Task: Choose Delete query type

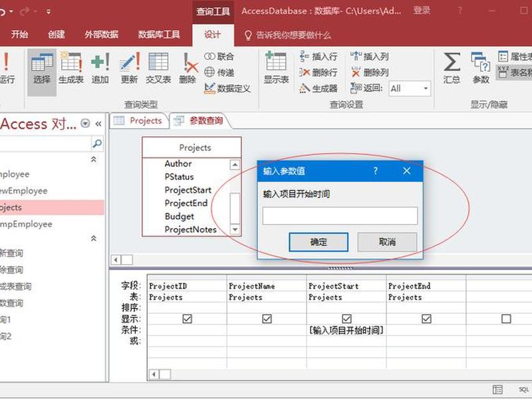Action: (188, 69)
